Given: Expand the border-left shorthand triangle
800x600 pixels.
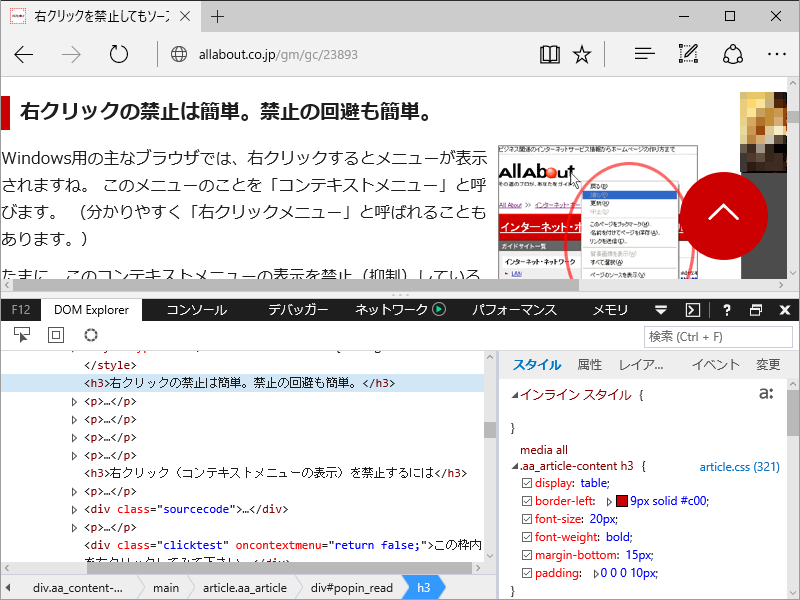Looking at the screenshot, I should tap(609, 502).
